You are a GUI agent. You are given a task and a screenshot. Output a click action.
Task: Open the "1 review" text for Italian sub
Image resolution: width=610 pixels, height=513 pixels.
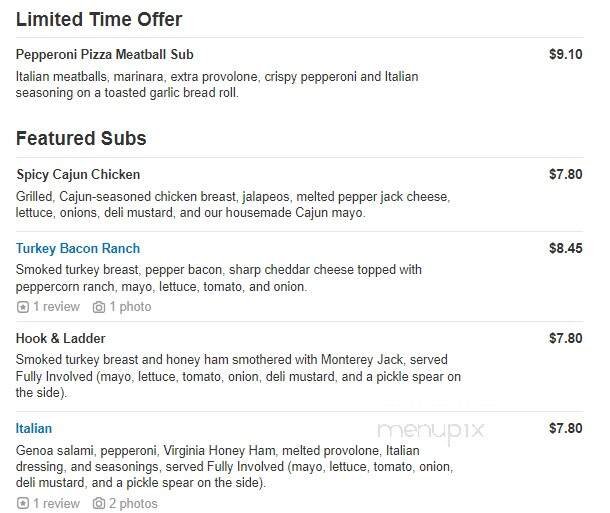57,504
